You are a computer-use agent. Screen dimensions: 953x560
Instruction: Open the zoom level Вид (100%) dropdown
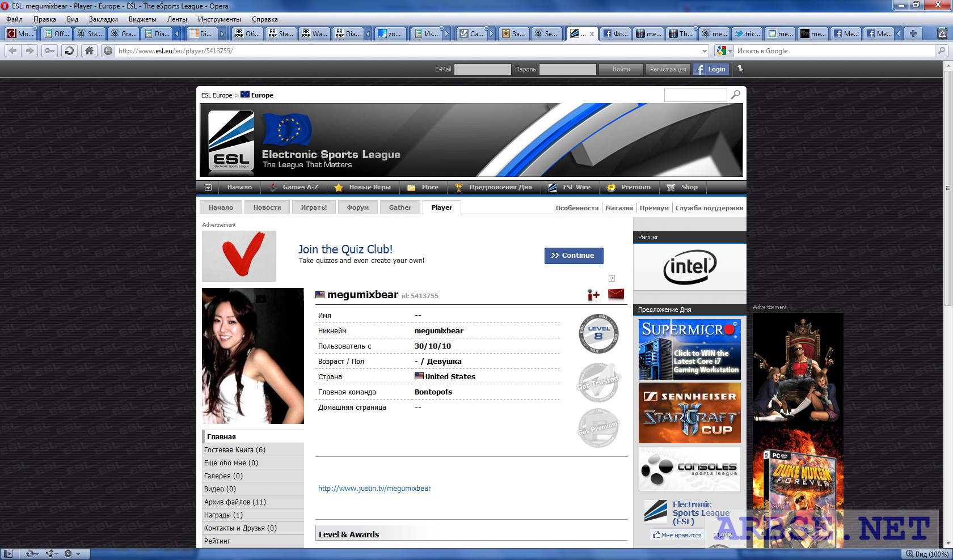point(926,554)
